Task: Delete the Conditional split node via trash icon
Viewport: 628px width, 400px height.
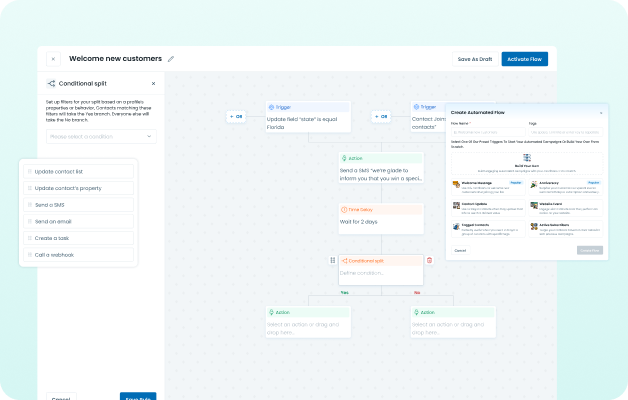Action: coord(429,260)
